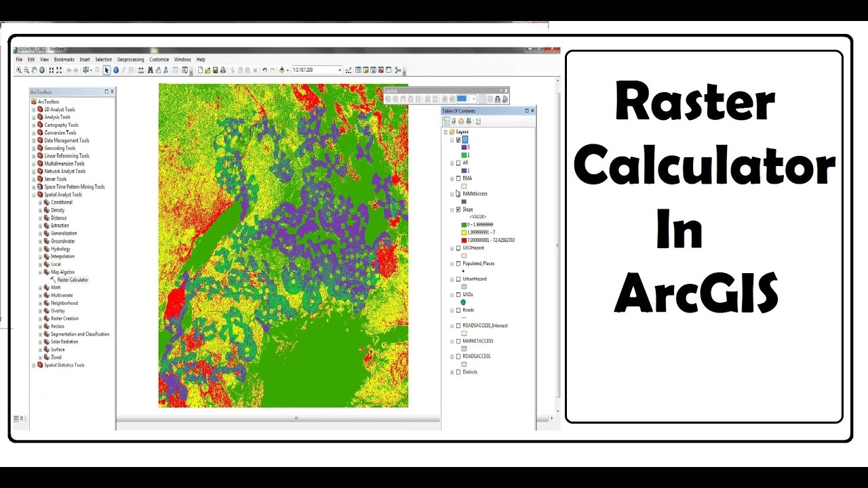Click the Print icon
This screenshot has height=488, width=868.
[x=222, y=70]
